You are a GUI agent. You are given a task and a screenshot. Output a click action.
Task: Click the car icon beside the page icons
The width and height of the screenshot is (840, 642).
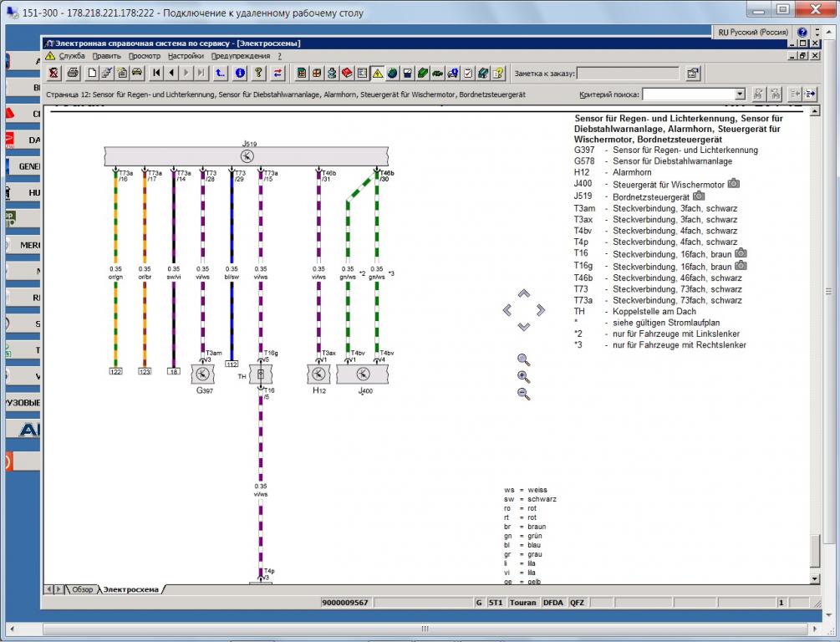(137, 73)
